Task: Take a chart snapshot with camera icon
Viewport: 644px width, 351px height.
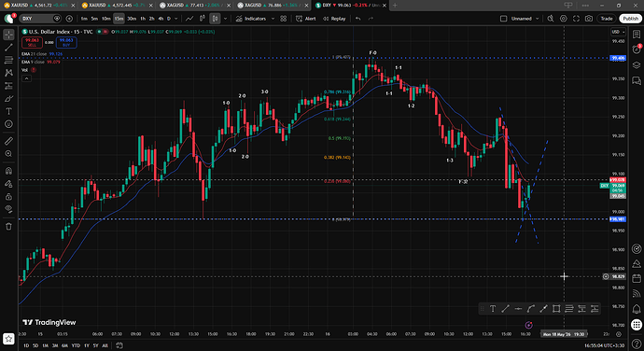Action: coord(589,19)
